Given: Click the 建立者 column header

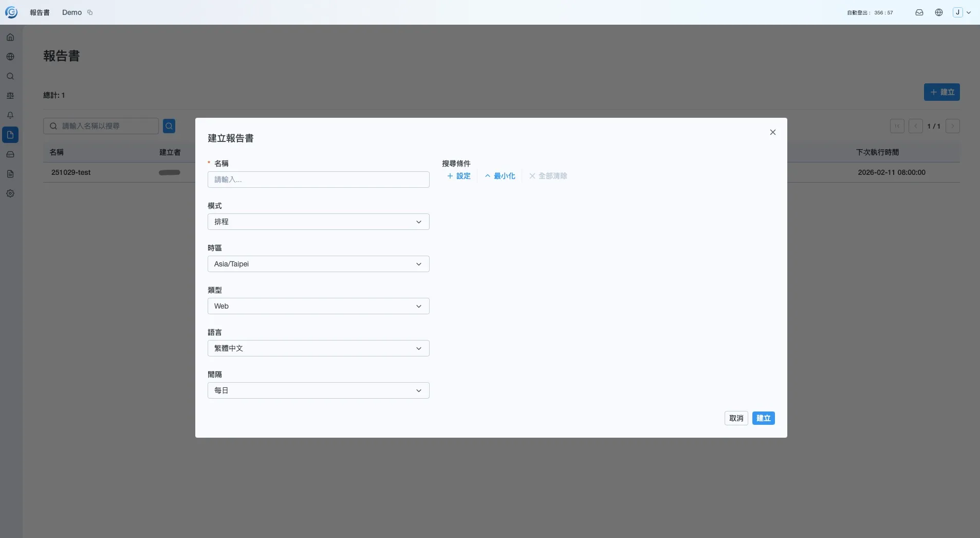Looking at the screenshot, I should (170, 152).
